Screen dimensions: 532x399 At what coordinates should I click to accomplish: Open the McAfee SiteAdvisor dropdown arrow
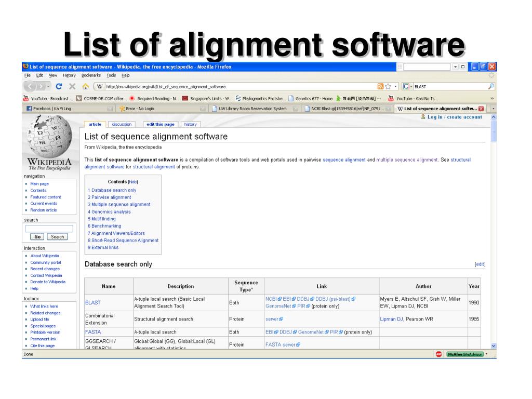tap(486, 354)
